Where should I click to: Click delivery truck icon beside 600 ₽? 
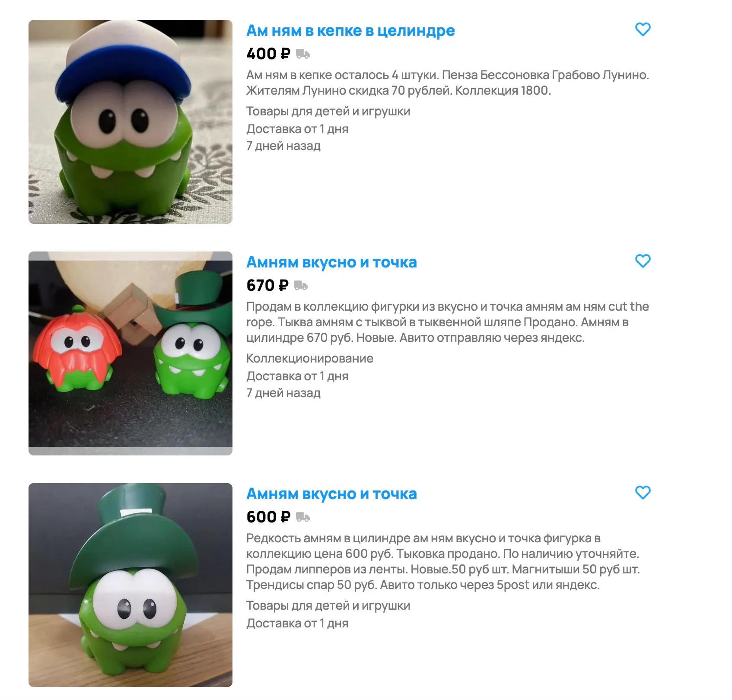(x=303, y=517)
